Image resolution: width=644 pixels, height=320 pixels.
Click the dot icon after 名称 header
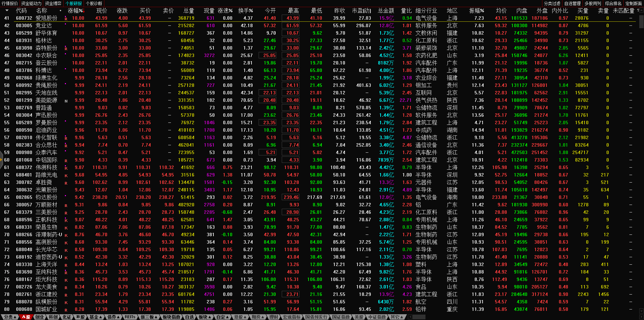click(60, 11)
